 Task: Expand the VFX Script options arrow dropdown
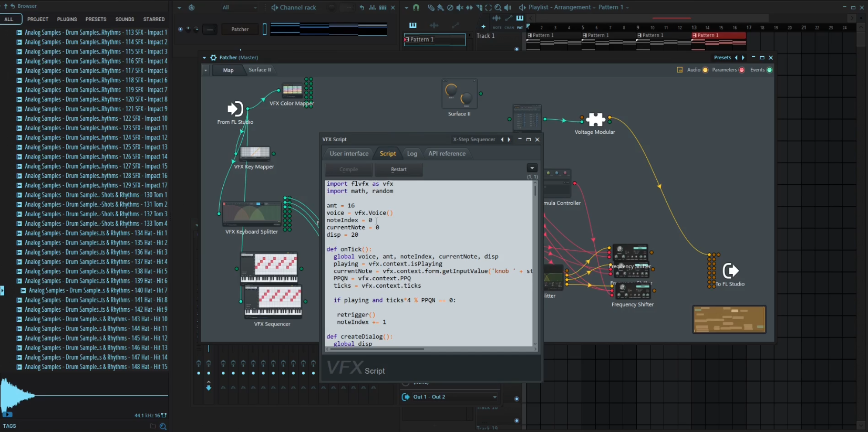point(532,168)
